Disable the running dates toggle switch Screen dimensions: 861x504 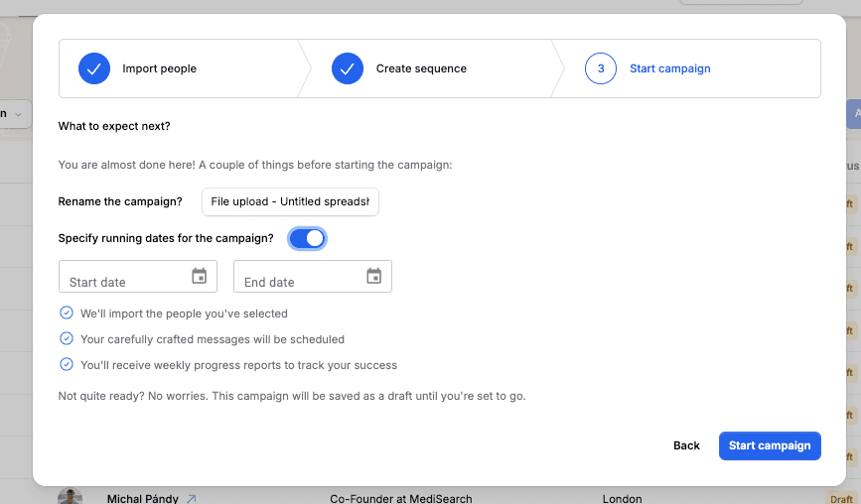click(x=307, y=238)
